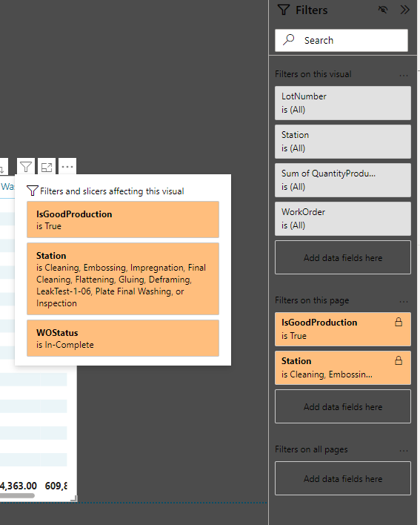Open focus mode for the visual
This screenshot has width=420, height=525.
click(47, 167)
